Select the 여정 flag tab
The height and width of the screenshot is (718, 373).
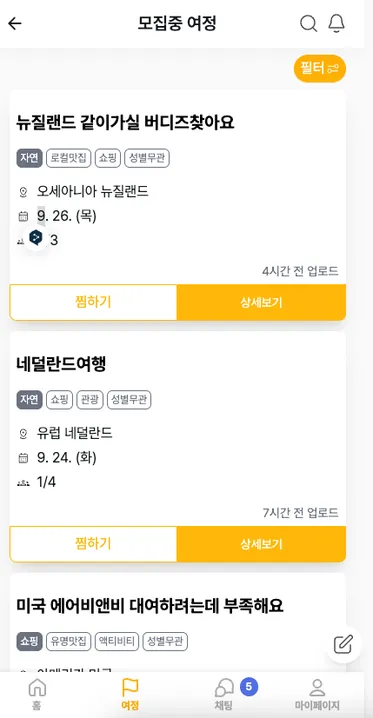coord(130,694)
